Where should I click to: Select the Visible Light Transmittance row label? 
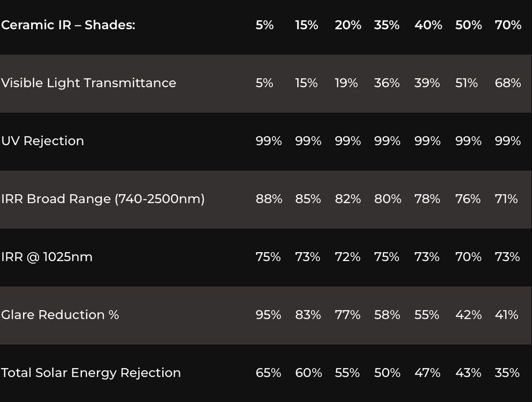(89, 83)
